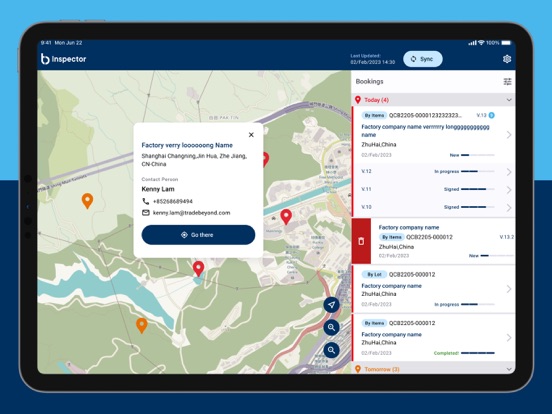Open booking QCB2205-0000123232323 chevron
The width and height of the screenshot is (552, 414).
(509, 135)
